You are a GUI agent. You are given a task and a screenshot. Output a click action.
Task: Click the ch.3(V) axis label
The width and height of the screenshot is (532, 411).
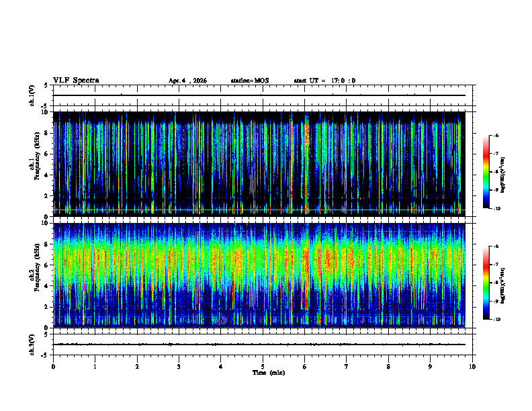(32, 345)
